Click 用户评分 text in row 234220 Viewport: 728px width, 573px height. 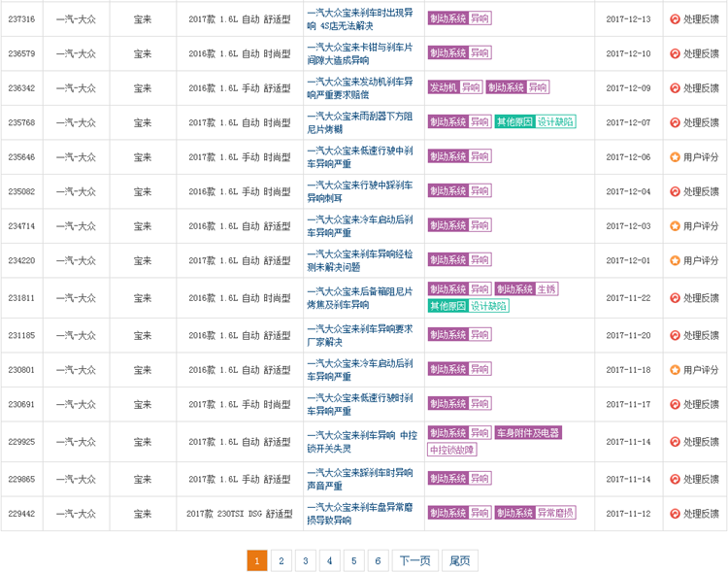pyautogui.click(x=701, y=260)
